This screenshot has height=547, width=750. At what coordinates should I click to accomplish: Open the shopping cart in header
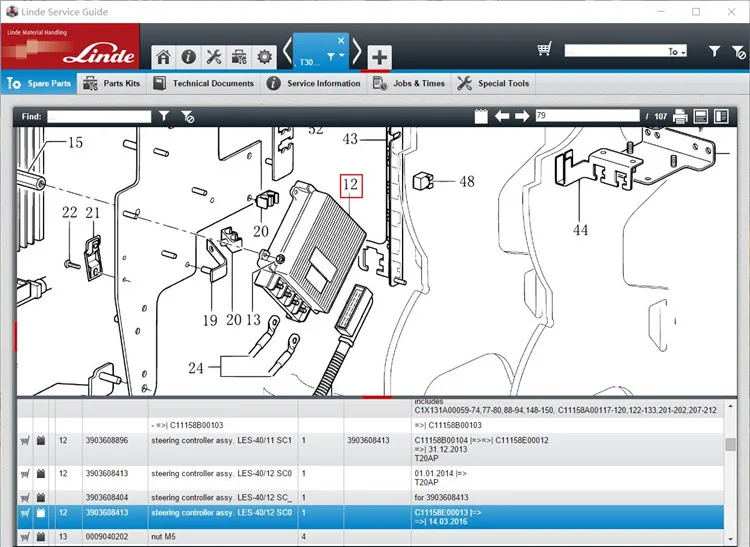coord(544,50)
